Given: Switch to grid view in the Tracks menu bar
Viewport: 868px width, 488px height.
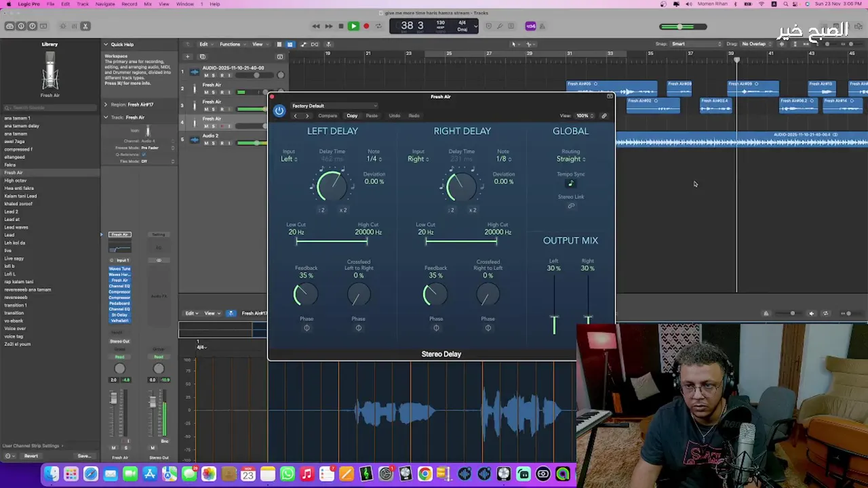Looking at the screenshot, I should [279, 44].
